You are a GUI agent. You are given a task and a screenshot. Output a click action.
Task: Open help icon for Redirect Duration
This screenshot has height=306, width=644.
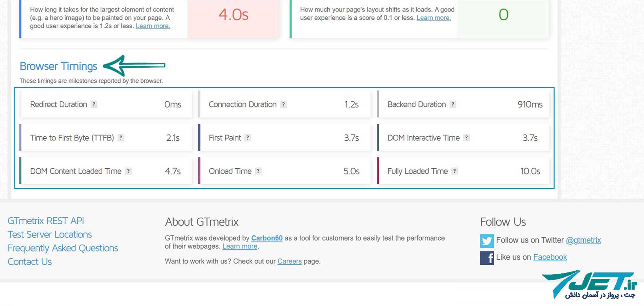(94, 104)
